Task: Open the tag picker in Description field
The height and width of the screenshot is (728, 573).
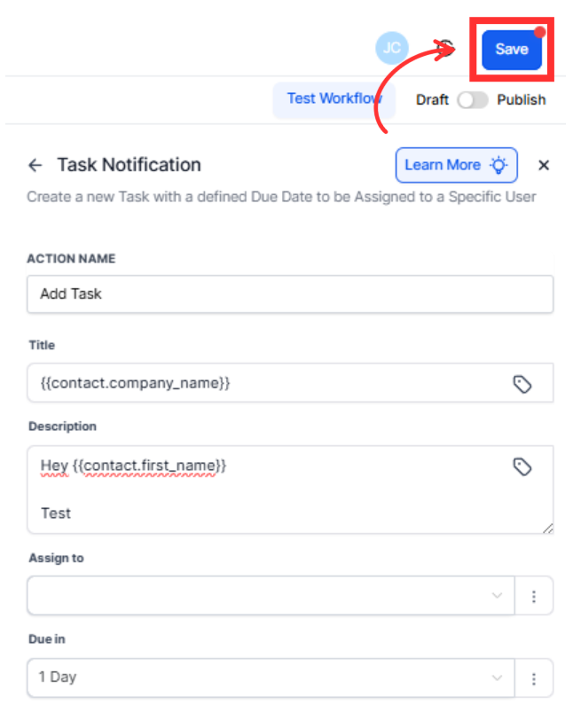Action: [x=522, y=466]
